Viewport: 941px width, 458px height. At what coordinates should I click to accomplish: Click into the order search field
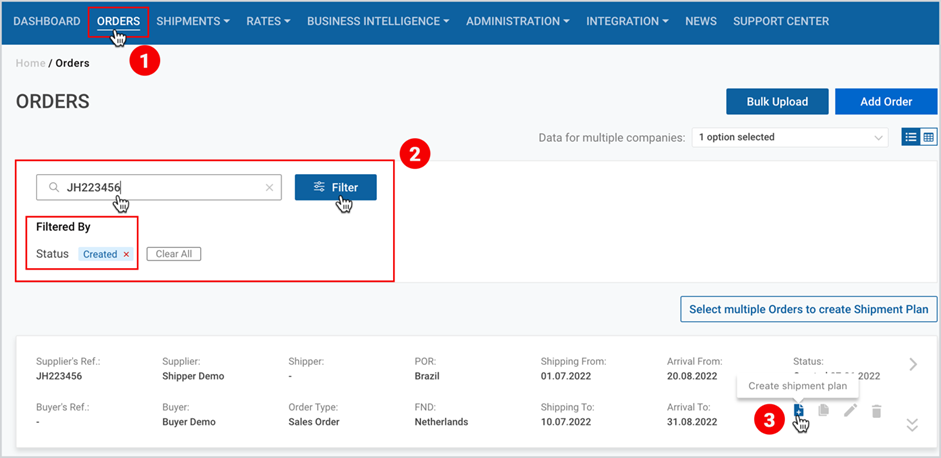(x=158, y=187)
